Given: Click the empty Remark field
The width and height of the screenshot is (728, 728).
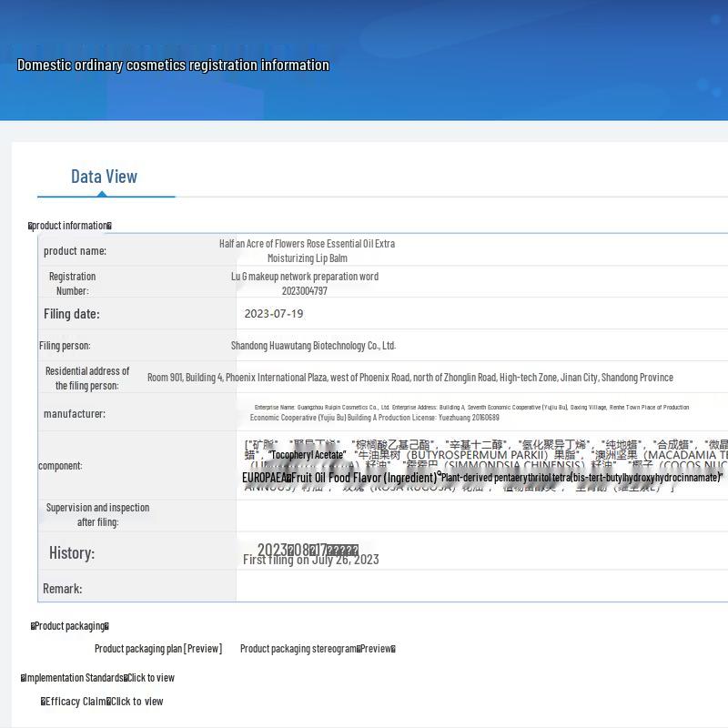Looking at the screenshot, I should pos(473,589).
